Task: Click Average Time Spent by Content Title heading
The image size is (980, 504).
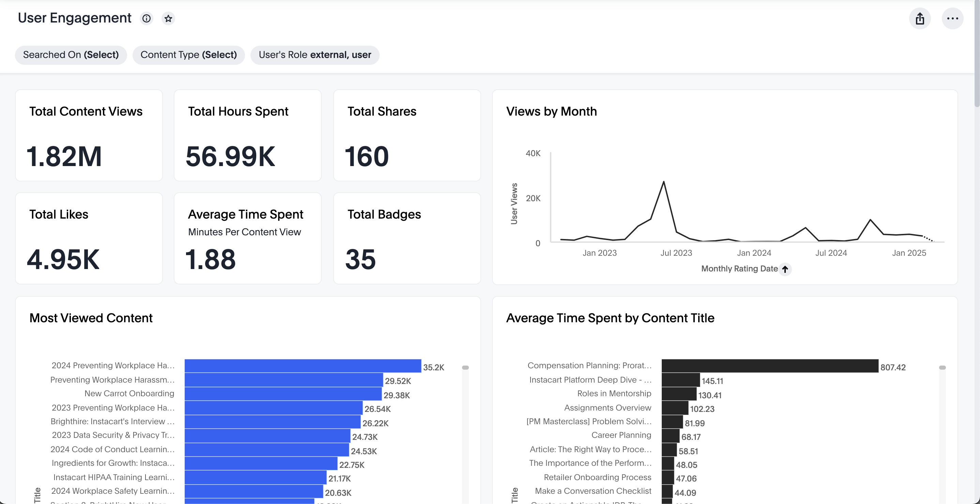Action: pos(610,318)
